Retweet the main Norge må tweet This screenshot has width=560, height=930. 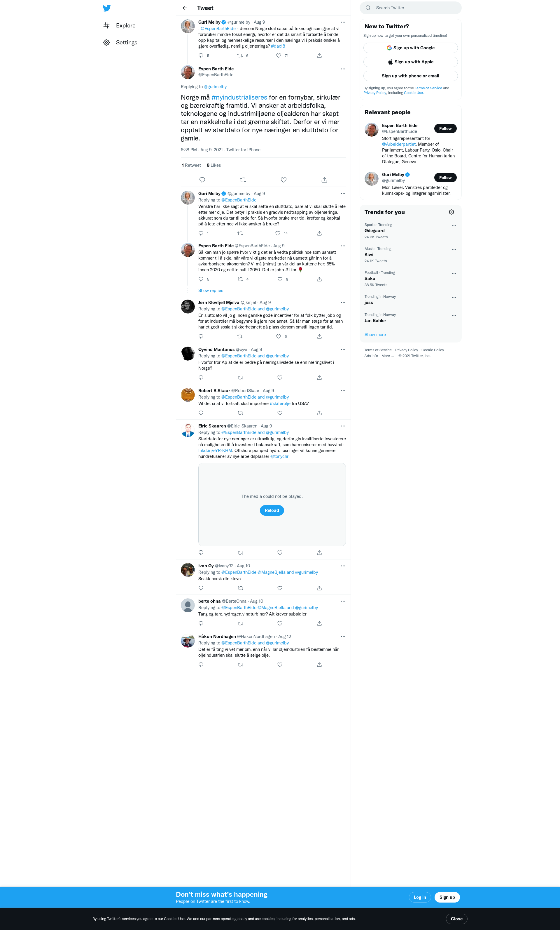tap(243, 180)
